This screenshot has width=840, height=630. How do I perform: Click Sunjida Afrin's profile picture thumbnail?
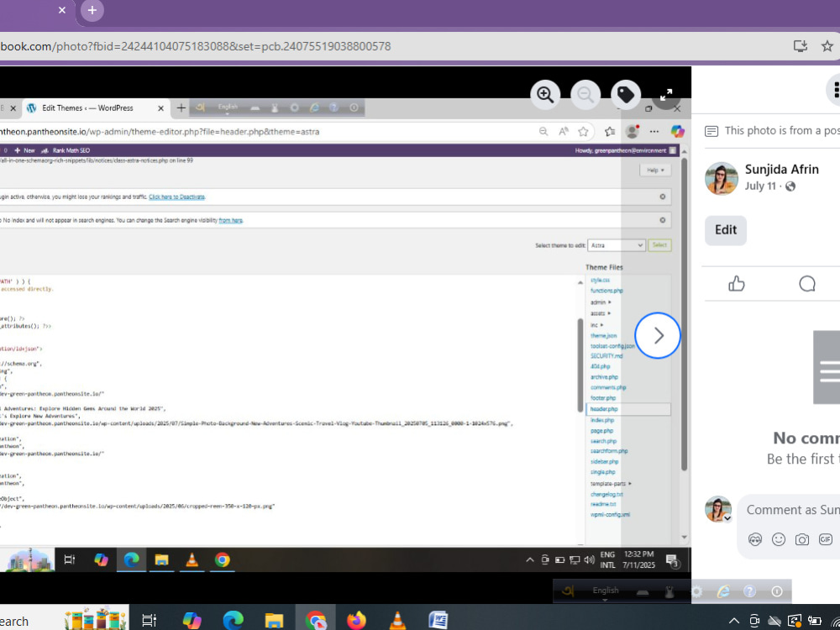coord(721,178)
